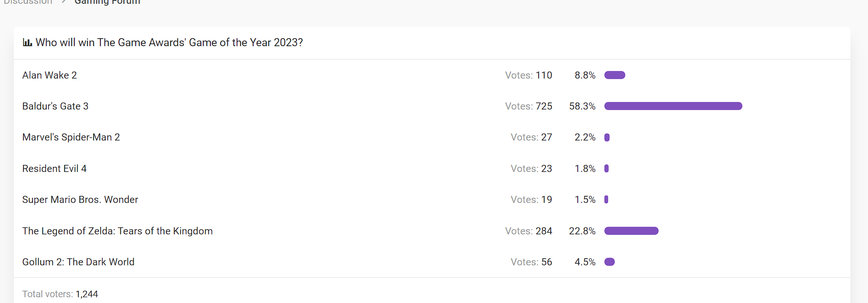Open the Discussion breadcrumb link
868x303 pixels.
coord(28,2)
